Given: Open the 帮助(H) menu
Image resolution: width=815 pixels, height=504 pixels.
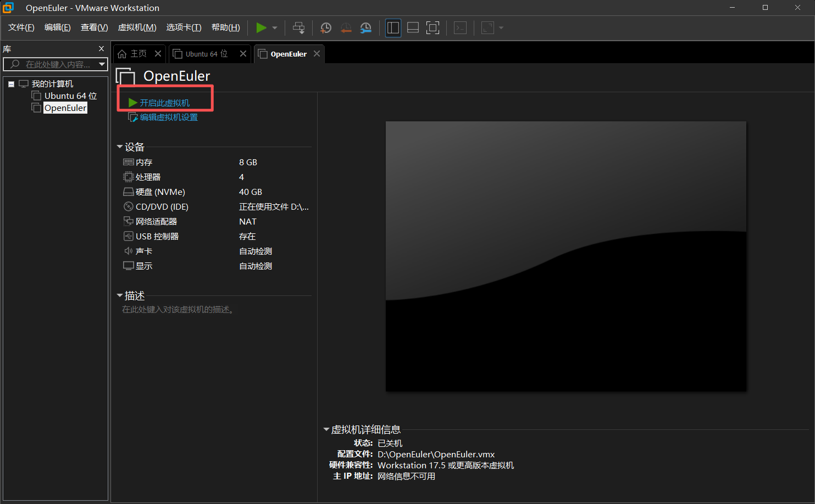Looking at the screenshot, I should [x=226, y=27].
